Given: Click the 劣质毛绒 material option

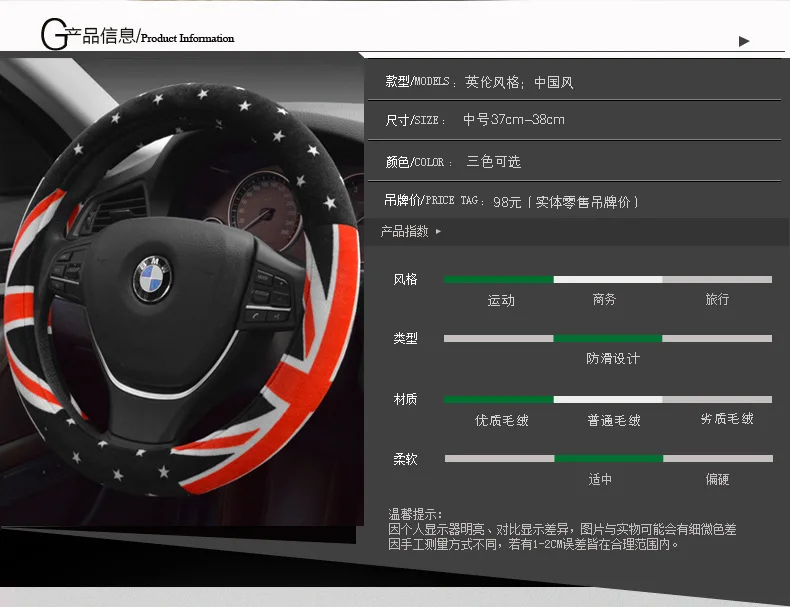Looking at the screenshot, I should coord(727,419).
